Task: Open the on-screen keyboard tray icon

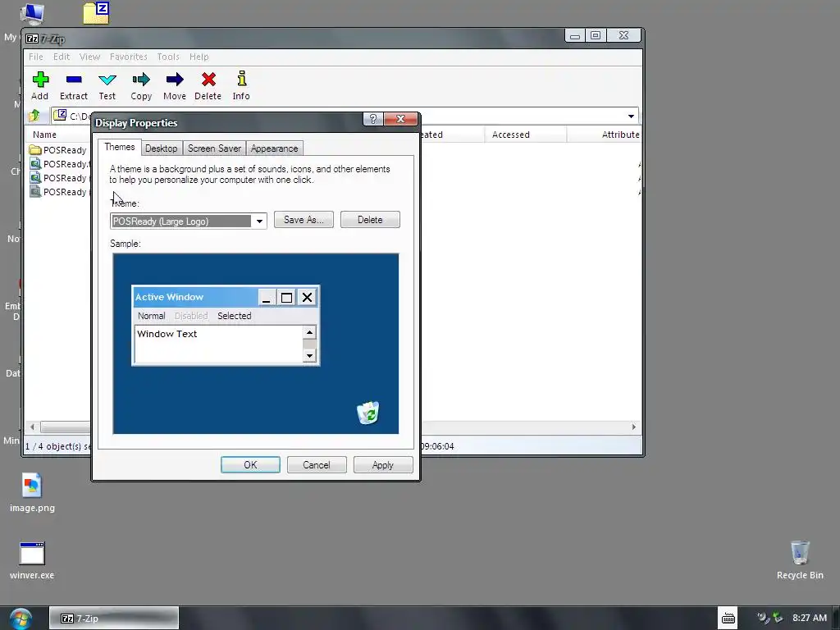Action: point(728,619)
